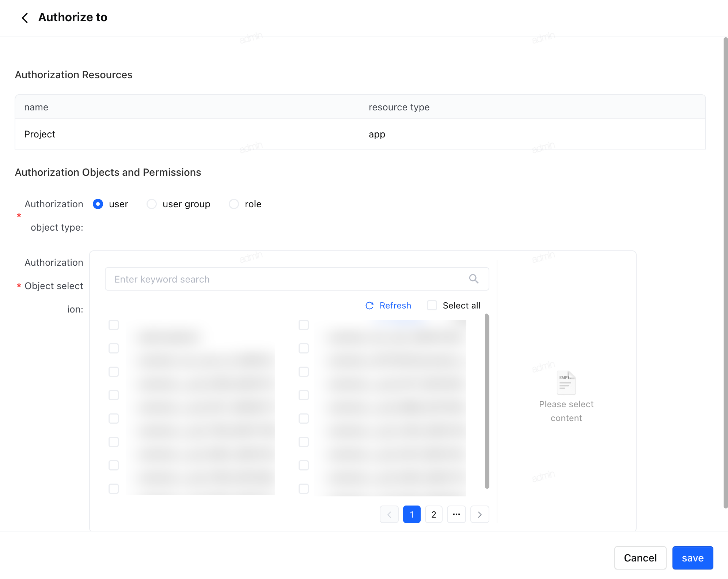Check the first checkbox in right column

point(304,325)
